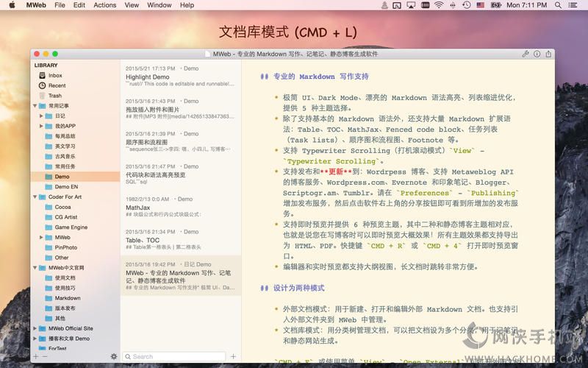Open the View menu

click(x=132, y=5)
